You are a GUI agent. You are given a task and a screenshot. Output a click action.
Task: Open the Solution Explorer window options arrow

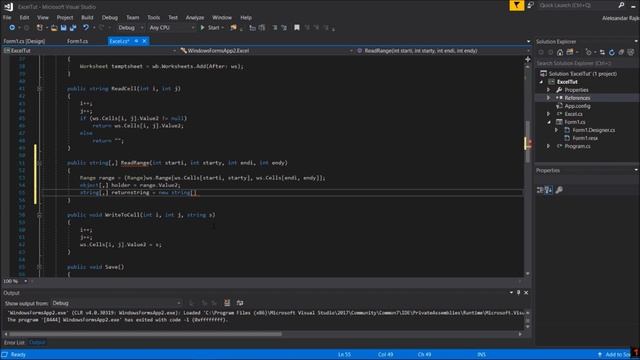[x=636, y=41]
